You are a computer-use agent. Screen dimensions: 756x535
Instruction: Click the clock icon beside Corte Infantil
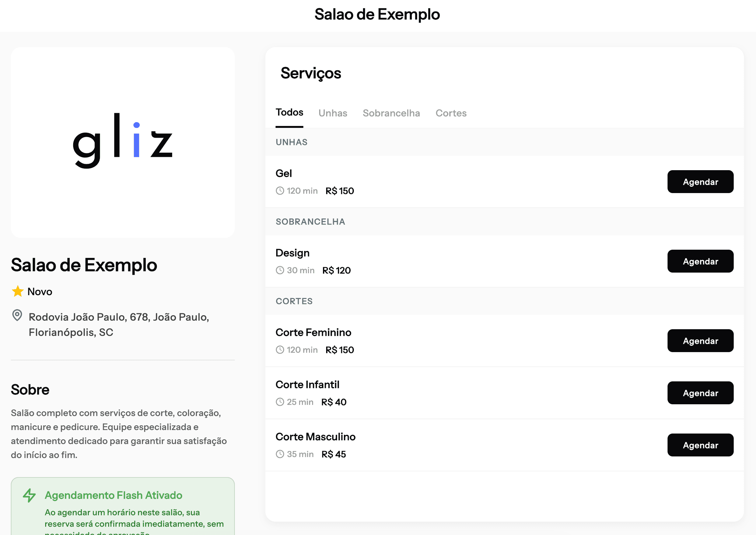[280, 402]
